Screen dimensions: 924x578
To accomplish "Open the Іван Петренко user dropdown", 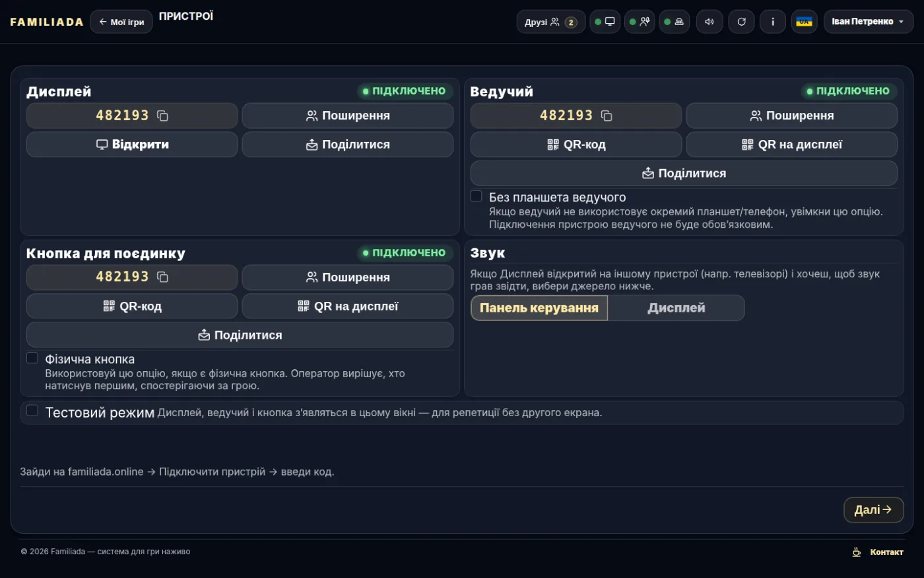I will (x=869, y=22).
